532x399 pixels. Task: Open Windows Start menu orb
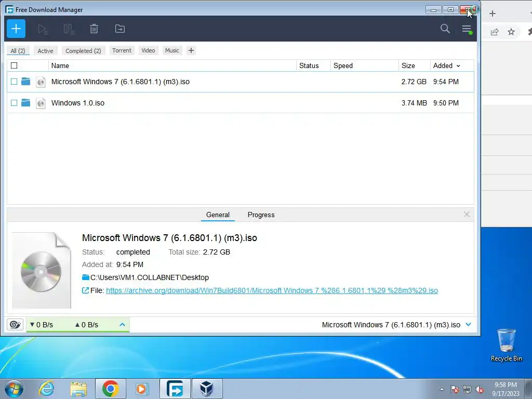pos(14,389)
